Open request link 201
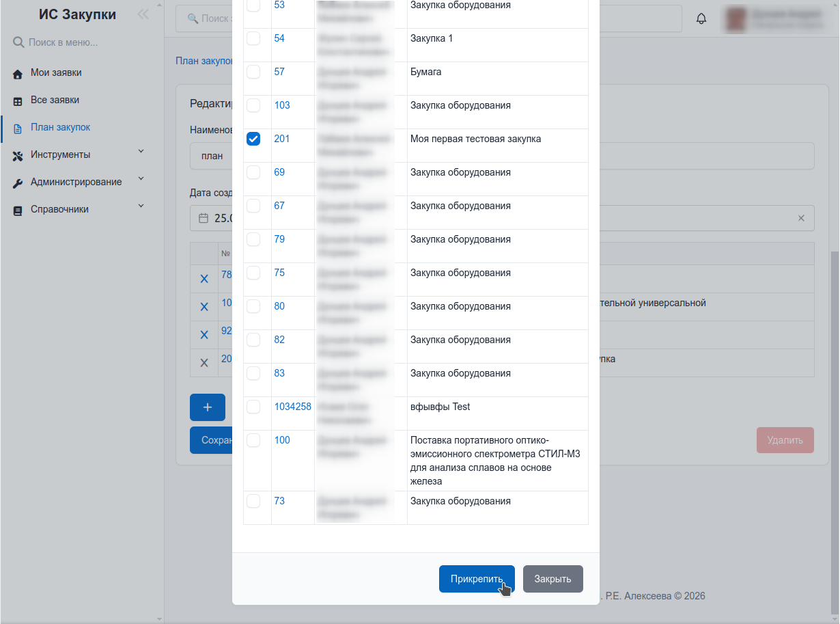The image size is (840, 624). (x=282, y=139)
